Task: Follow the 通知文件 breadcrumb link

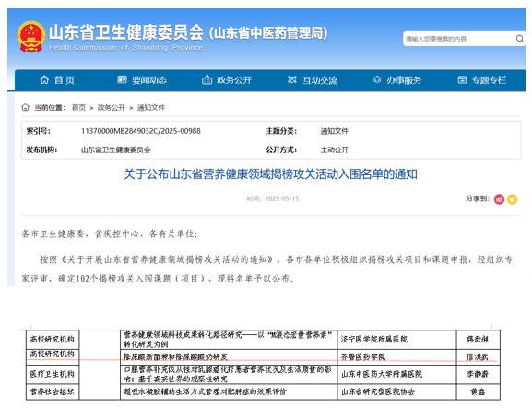Action: [x=151, y=108]
